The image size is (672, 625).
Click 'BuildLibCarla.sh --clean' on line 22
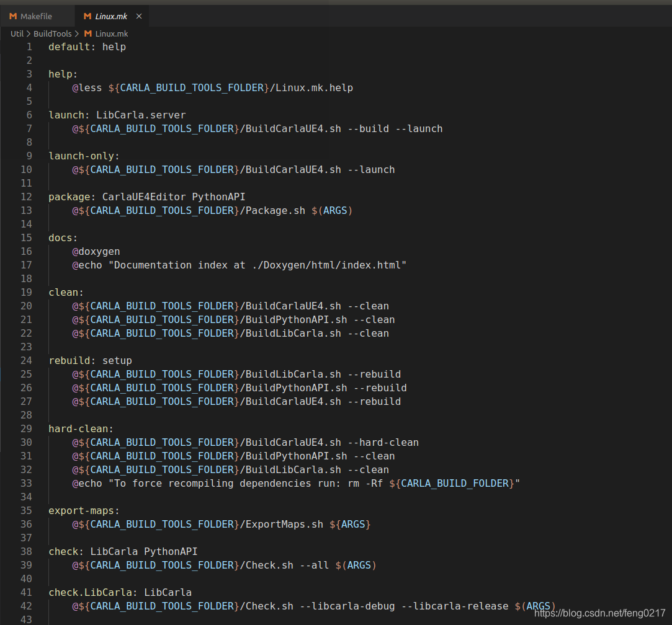coord(317,334)
